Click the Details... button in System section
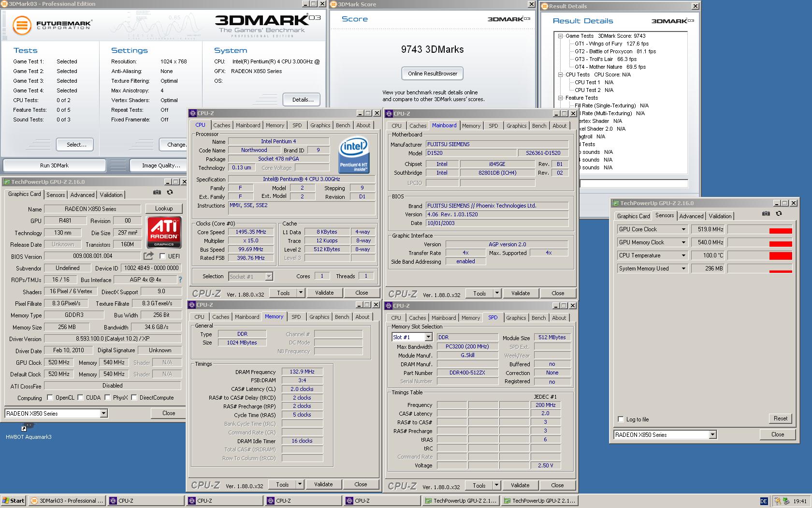Viewport: 812px width, 508px height. coord(303,100)
